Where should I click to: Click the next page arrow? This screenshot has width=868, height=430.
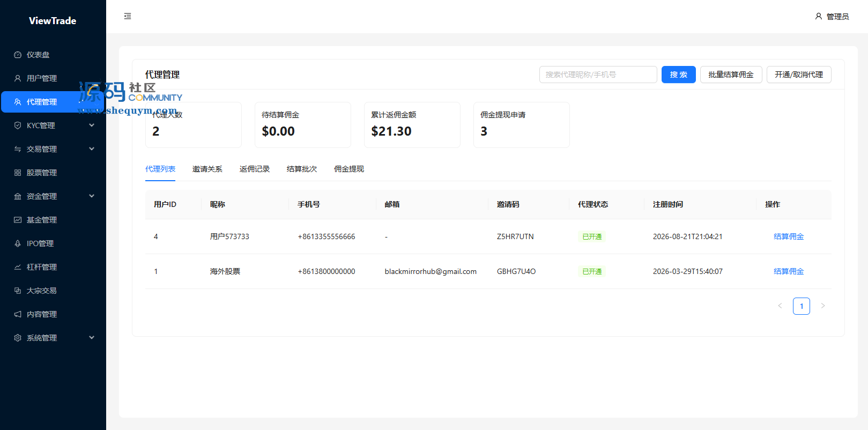click(823, 306)
